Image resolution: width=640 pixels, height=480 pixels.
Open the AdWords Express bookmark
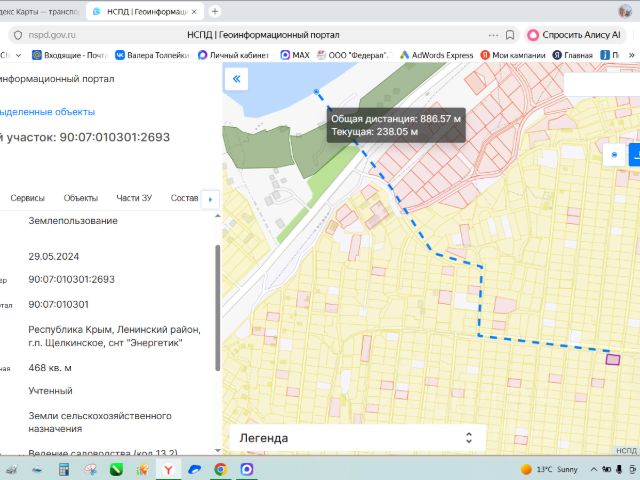pos(436,55)
